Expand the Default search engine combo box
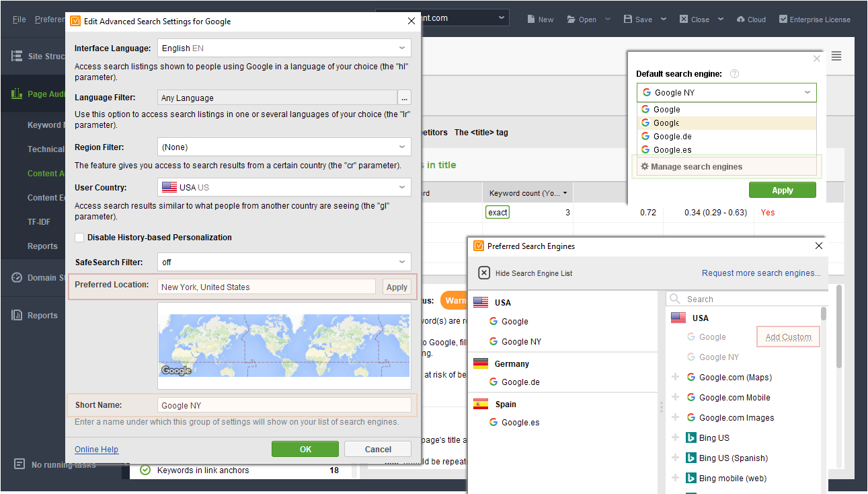 pyautogui.click(x=726, y=92)
